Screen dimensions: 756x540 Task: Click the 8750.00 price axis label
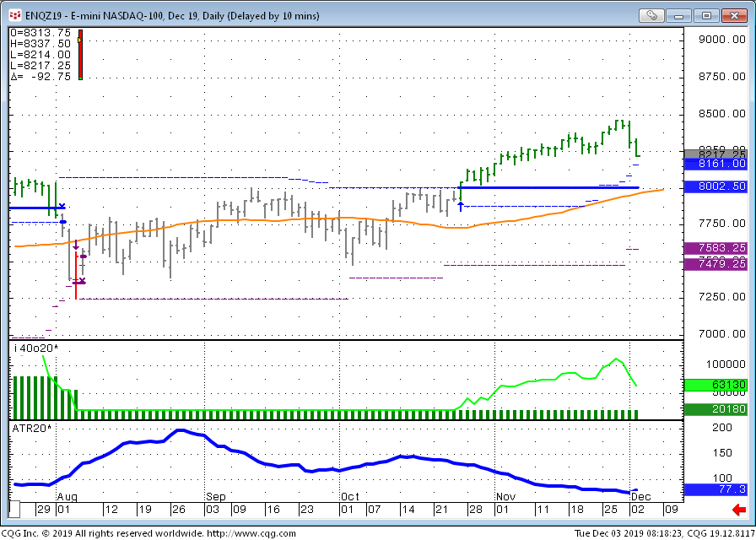click(722, 77)
